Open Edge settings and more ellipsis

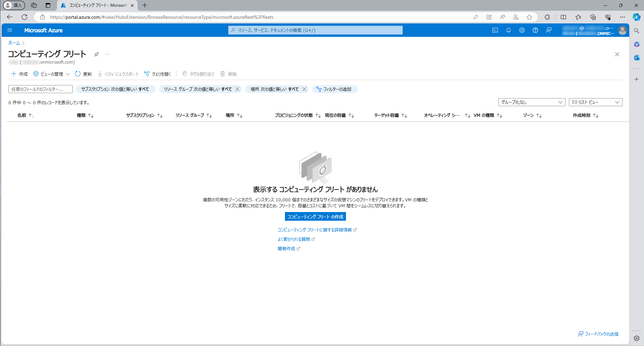pos(623,17)
